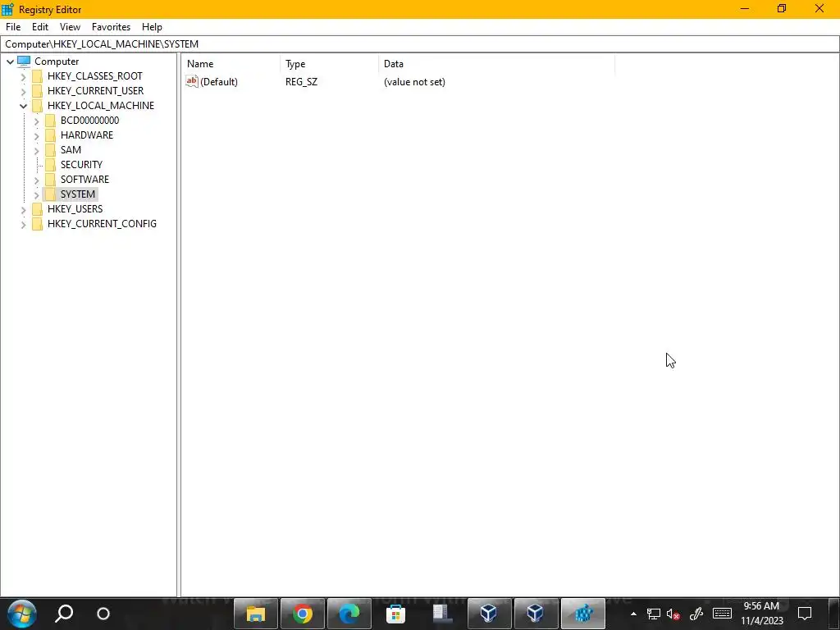The image size is (840, 630).
Task: Click the '(value not set)' data cell
Action: pos(414,82)
